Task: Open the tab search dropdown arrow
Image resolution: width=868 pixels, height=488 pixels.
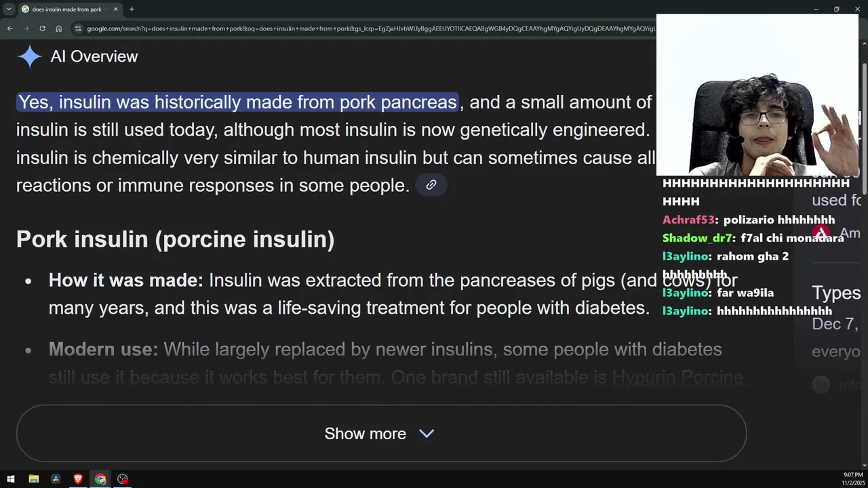Action: pyautogui.click(x=9, y=9)
